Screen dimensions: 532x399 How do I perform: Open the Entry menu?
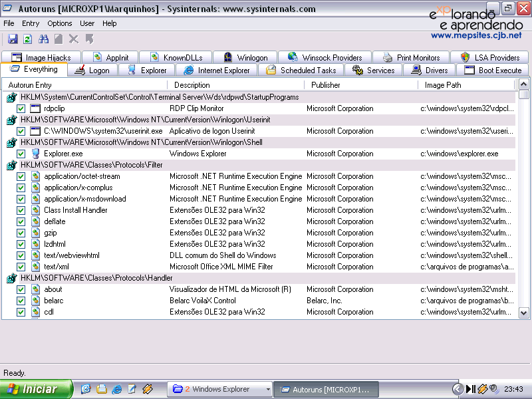click(x=31, y=23)
